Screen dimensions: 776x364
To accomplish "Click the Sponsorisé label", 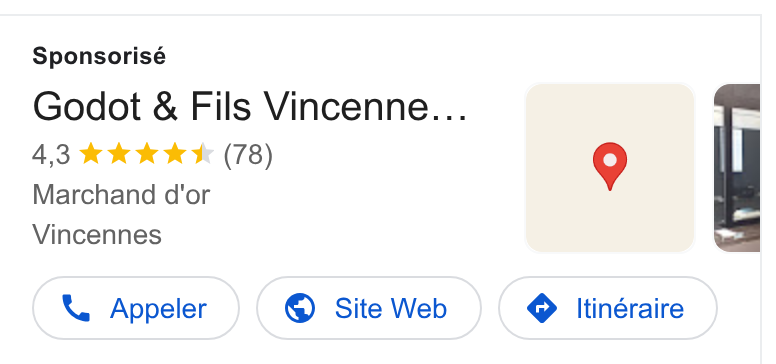I will coord(99,56).
